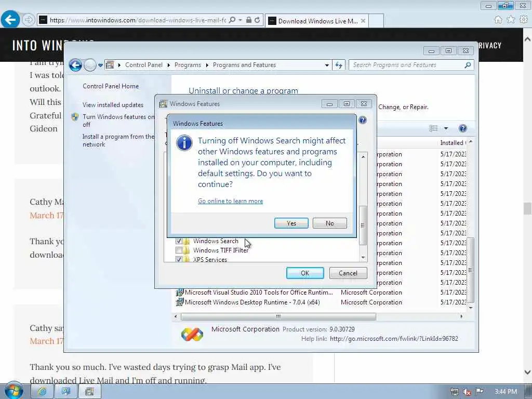The height and width of the screenshot is (399, 532).
Task: Toggle the Windows Search checkbox
Action: coord(179,241)
